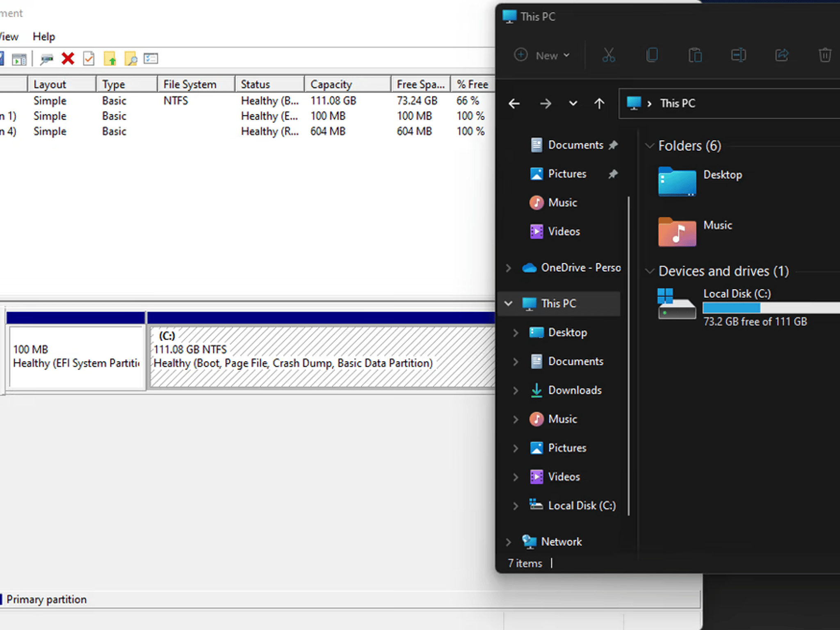Click the This PC title bar icon
The width and height of the screenshot is (840, 630).
point(509,16)
